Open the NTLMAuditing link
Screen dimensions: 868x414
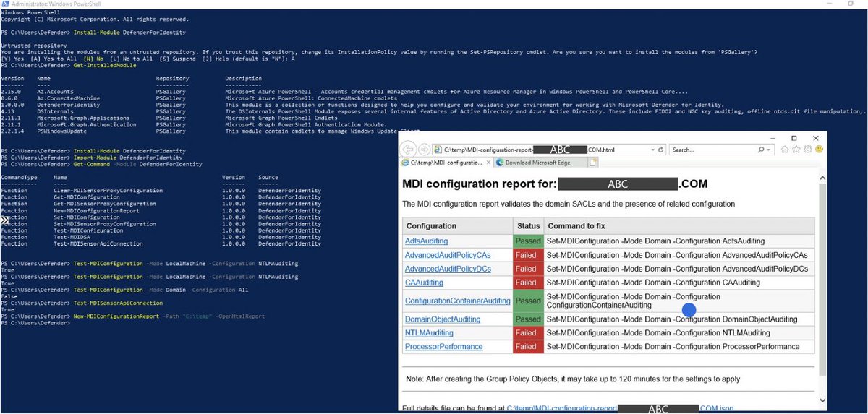429,333
